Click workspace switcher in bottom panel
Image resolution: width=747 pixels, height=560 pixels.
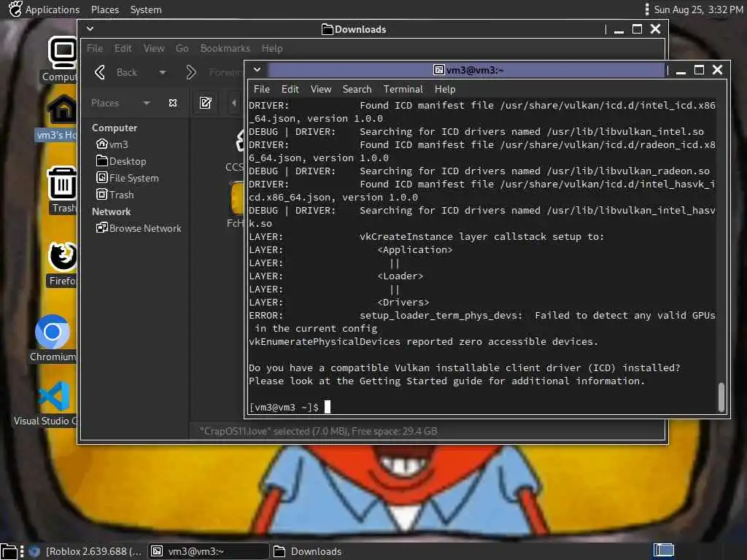point(663,551)
